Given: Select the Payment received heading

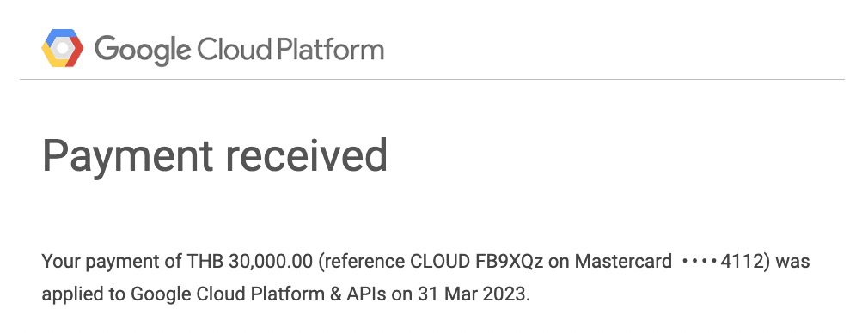Looking at the screenshot, I should [215, 157].
